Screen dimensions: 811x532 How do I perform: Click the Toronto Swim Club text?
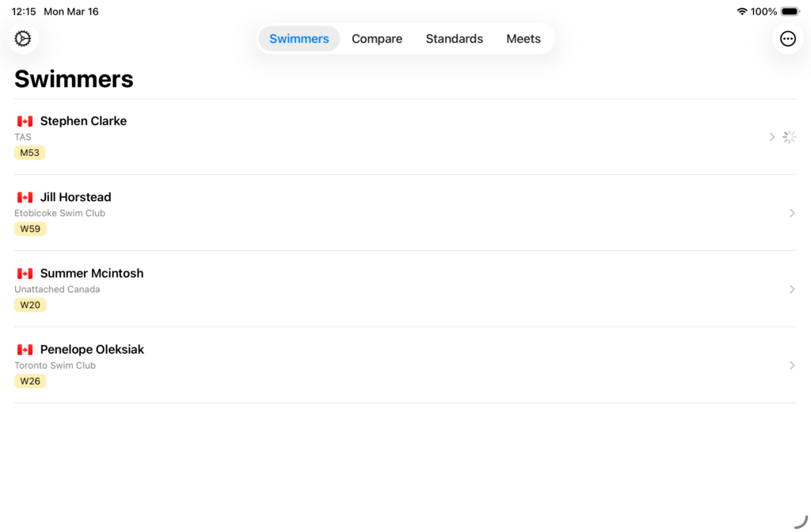coord(55,365)
